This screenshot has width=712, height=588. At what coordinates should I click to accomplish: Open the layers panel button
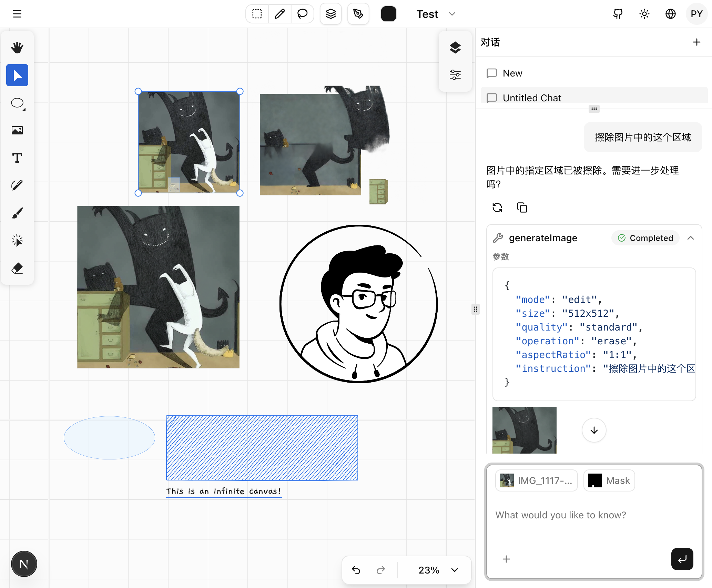[455, 48]
